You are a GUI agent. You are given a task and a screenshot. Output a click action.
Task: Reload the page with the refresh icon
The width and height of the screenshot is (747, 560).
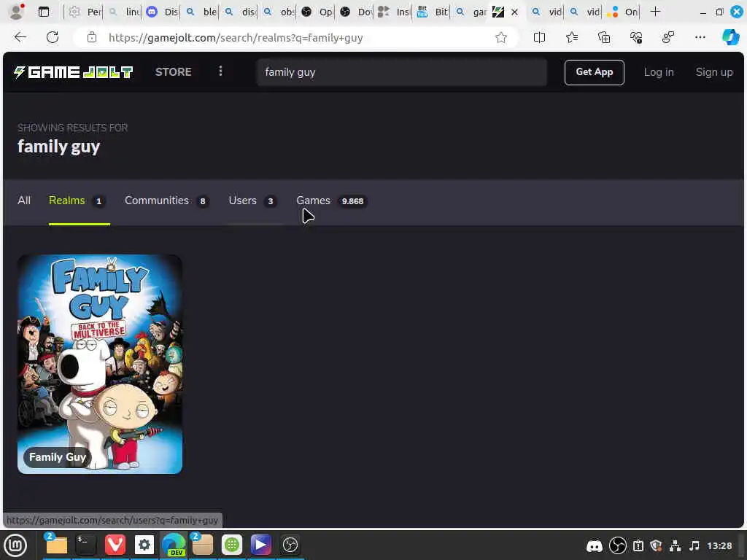53,37
